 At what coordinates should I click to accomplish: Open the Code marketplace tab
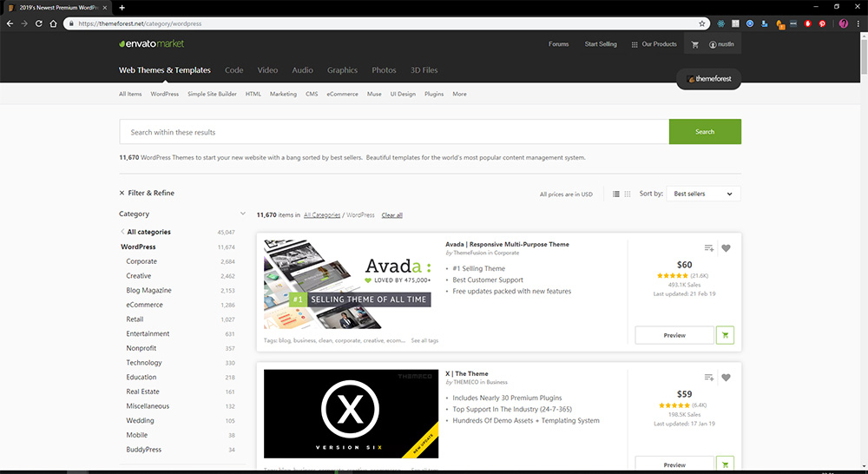click(233, 70)
